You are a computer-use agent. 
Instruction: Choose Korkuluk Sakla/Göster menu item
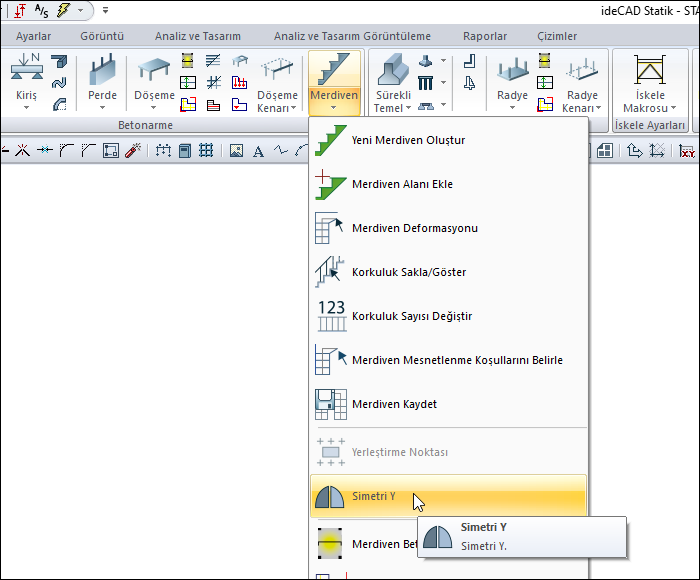(x=449, y=272)
